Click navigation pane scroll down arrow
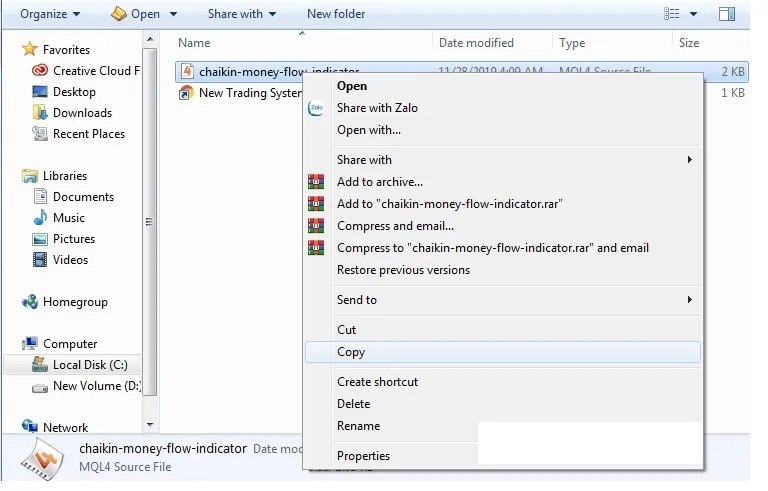The image size is (768, 491). tap(150, 425)
